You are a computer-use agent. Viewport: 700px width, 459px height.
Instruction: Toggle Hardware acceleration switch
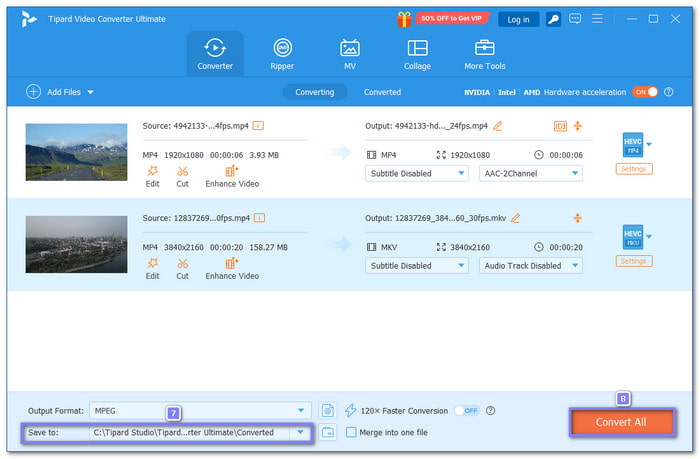point(645,92)
